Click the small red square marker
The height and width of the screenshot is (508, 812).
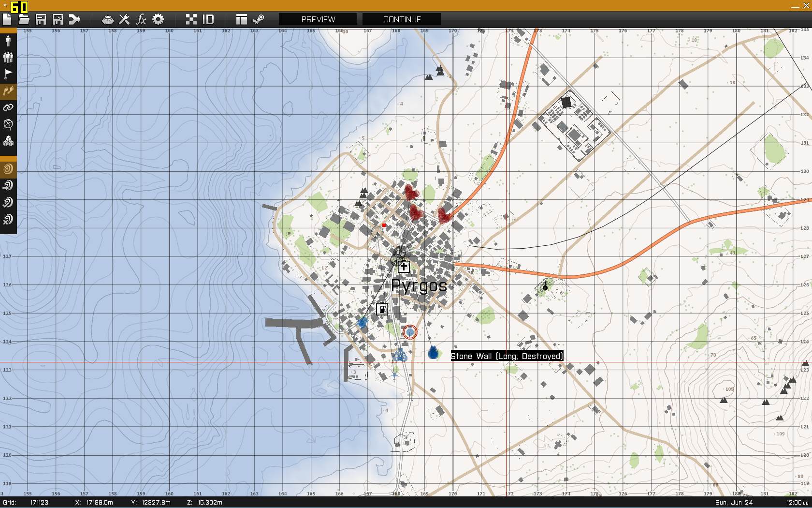pyautogui.click(x=384, y=225)
